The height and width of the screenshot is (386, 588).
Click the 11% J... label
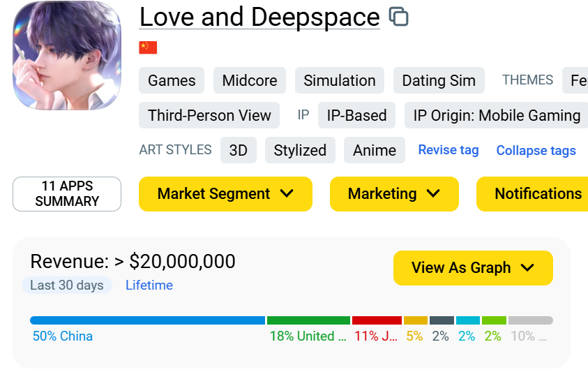coord(376,336)
